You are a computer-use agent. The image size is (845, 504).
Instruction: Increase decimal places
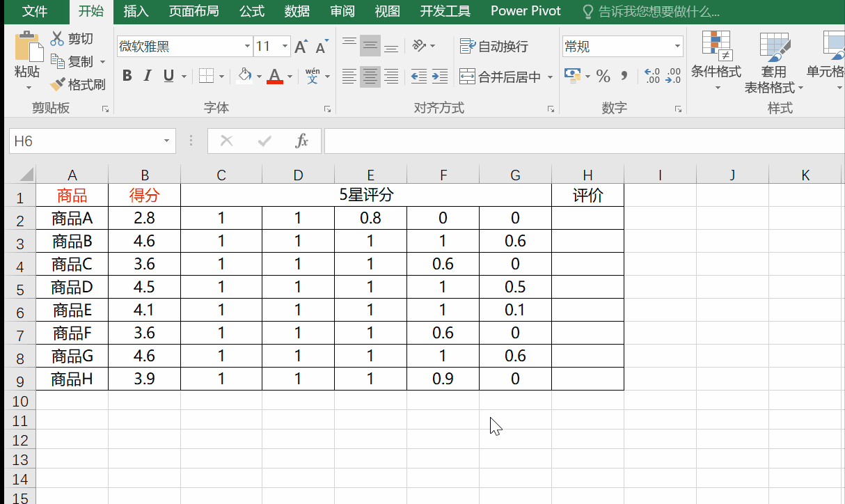point(653,75)
